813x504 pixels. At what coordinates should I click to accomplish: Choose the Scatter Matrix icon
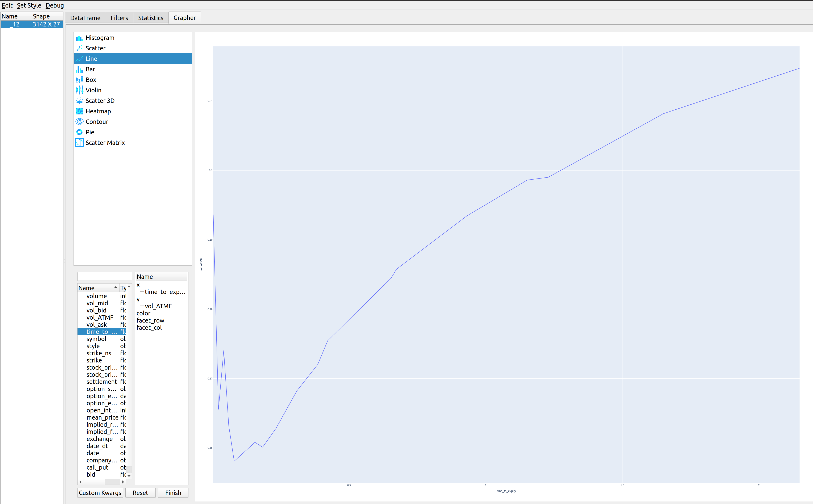(x=79, y=143)
